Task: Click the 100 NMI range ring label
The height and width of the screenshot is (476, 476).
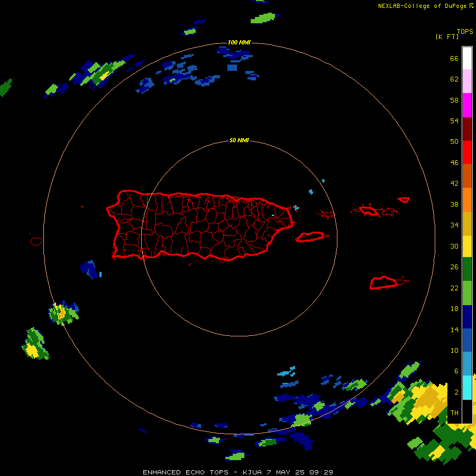Action: click(239, 42)
